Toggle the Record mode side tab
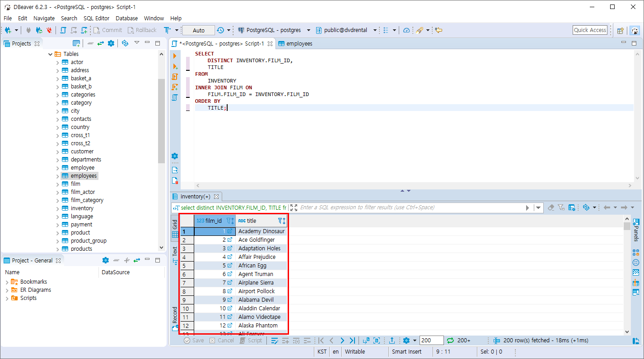 [175, 318]
